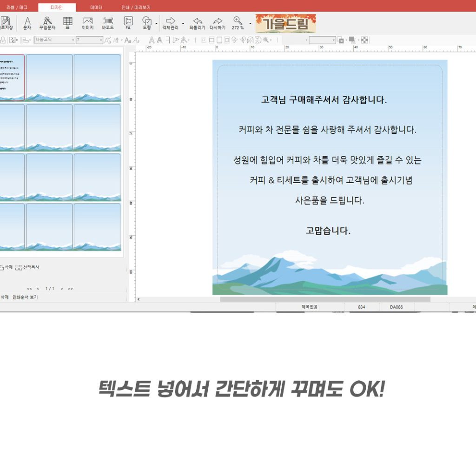Go to last page with >> button
The height and width of the screenshot is (476, 476).
[x=71, y=289]
